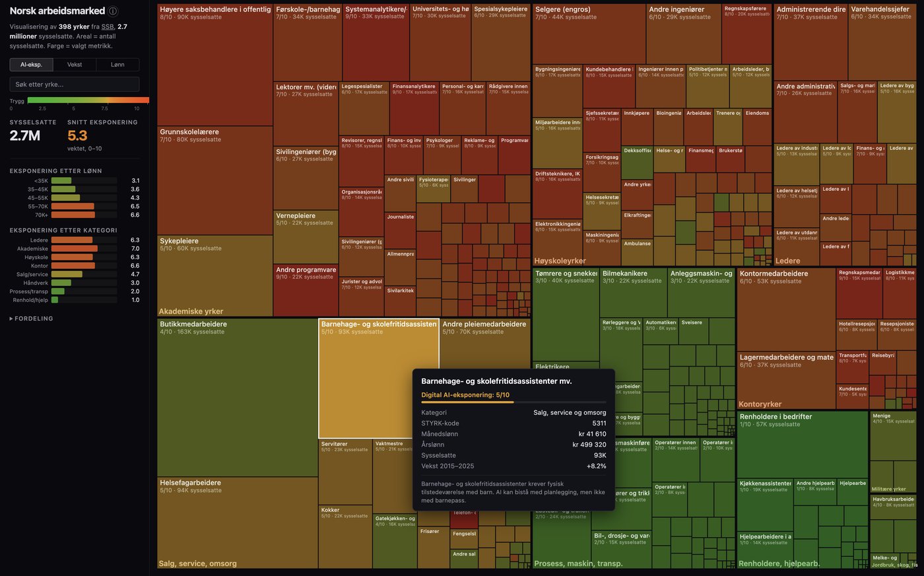Image resolution: width=924 pixels, height=576 pixels.
Task: Click the Ledere av industriproduksjon tile
Action: [x=796, y=164]
